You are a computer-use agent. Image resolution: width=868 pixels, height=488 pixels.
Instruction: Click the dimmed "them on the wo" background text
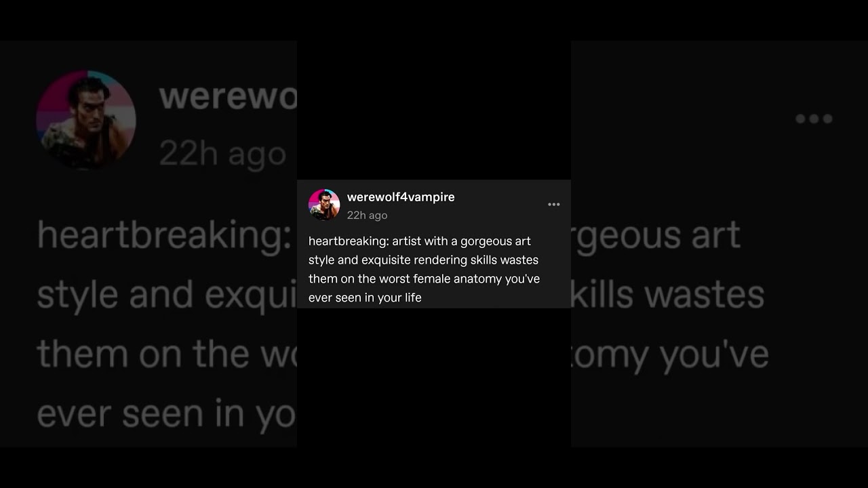click(x=167, y=354)
